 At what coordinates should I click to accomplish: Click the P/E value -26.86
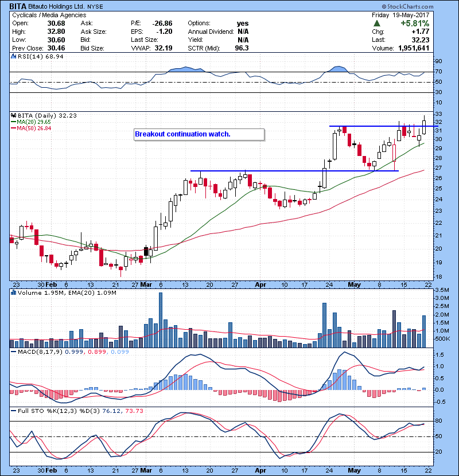click(162, 24)
